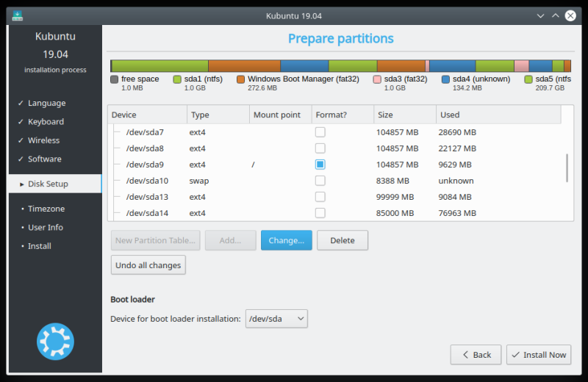Screen dimensions: 588x382
Task: Open the boot loader device dropdown
Action: point(277,319)
